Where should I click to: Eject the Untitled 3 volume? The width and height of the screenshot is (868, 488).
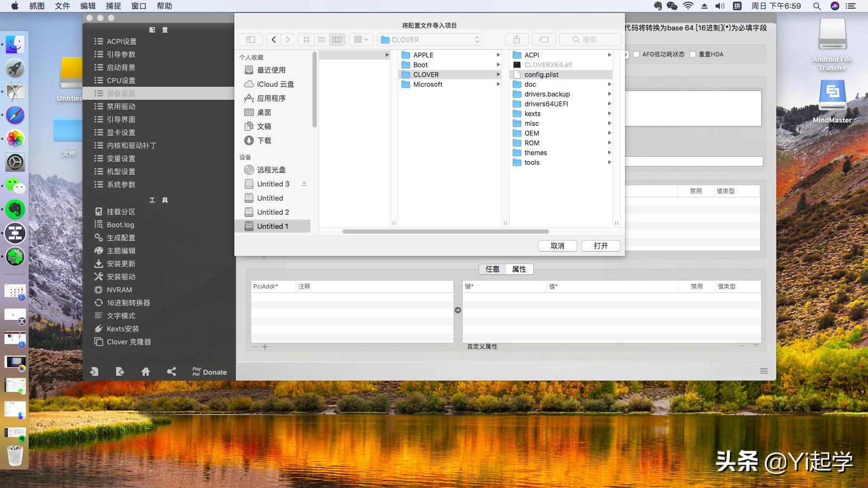click(x=304, y=184)
